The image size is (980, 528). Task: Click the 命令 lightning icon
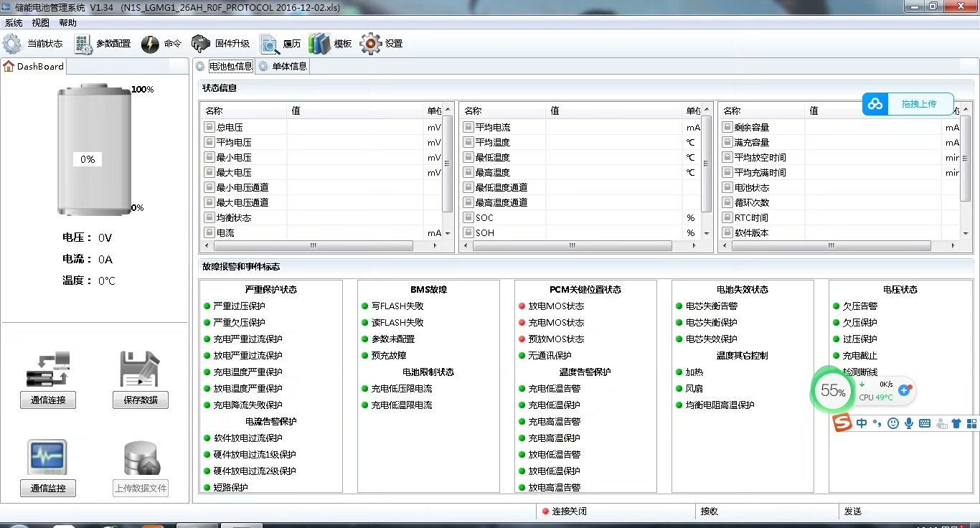[x=150, y=44]
